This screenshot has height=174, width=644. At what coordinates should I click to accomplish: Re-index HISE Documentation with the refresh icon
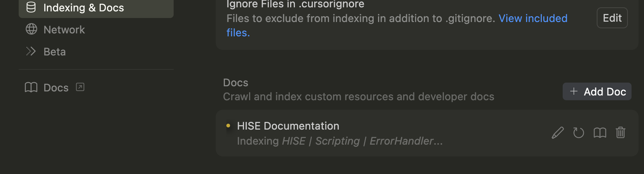[578, 133]
